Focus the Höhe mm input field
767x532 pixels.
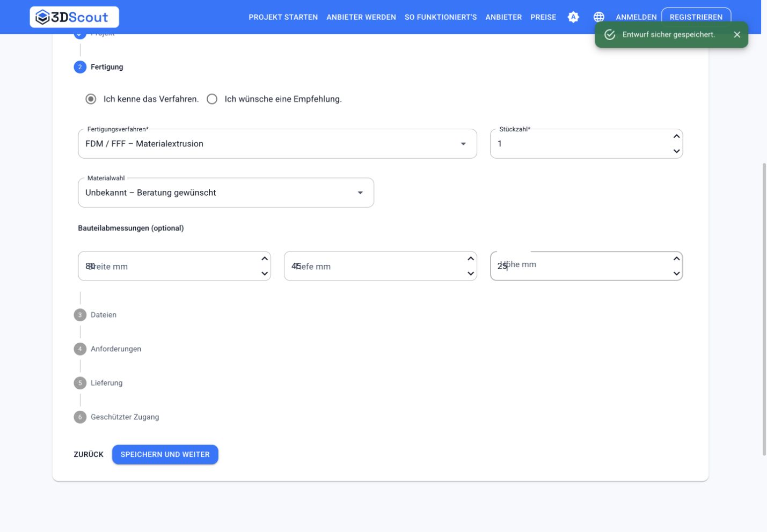click(586, 266)
